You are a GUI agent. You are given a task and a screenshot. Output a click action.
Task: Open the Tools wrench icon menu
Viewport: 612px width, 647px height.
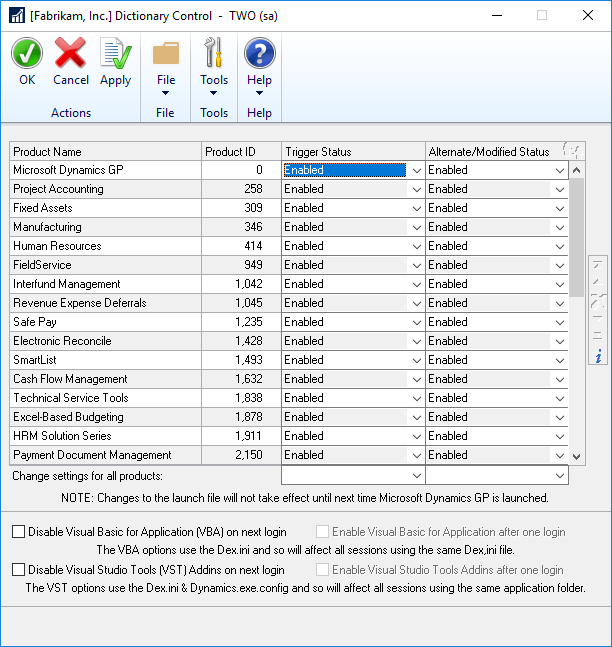[x=214, y=52]
